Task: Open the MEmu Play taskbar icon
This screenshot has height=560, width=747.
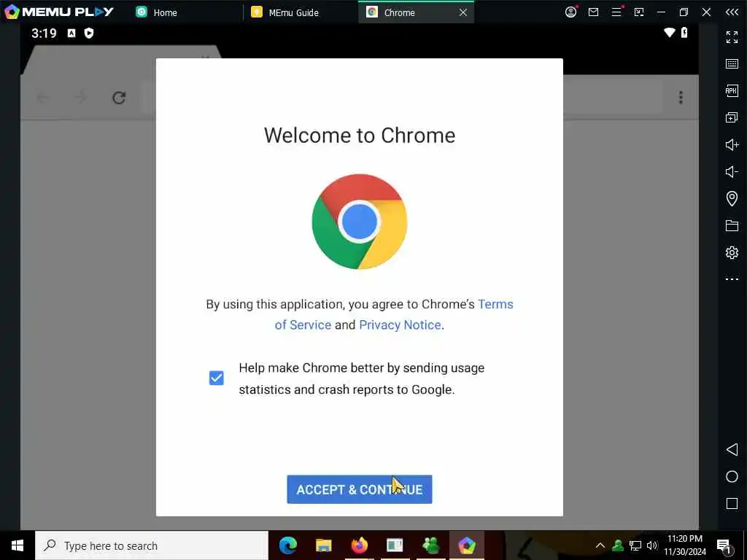Action: 466,545
